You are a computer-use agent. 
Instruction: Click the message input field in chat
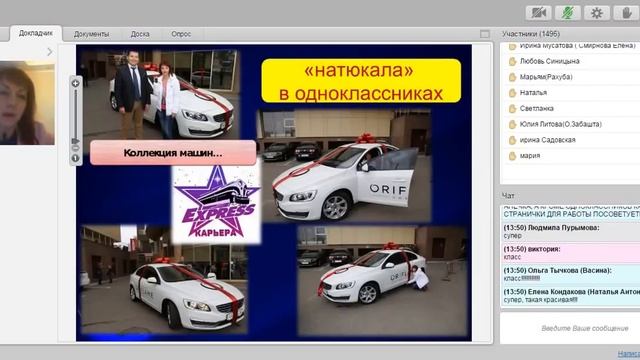[570, 328]
